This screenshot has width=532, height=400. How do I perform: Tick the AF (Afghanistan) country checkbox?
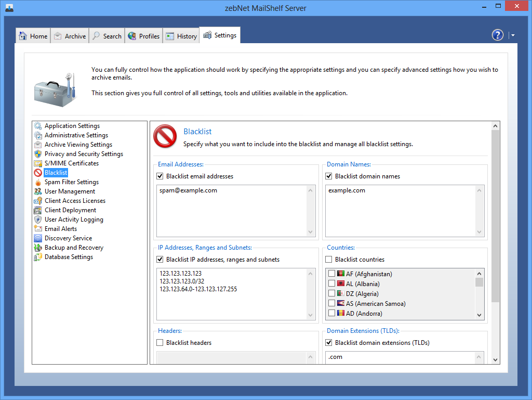pyautogui.click(x=332, y=274)
